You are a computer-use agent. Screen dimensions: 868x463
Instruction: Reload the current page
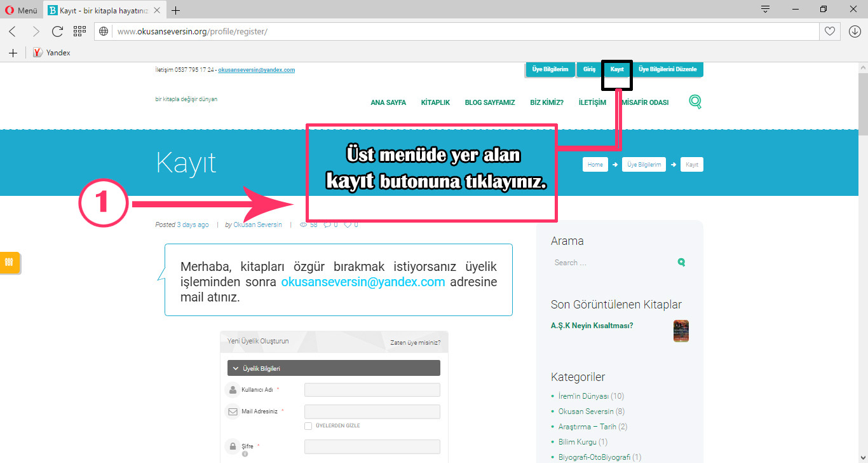[x=57, y=31]
